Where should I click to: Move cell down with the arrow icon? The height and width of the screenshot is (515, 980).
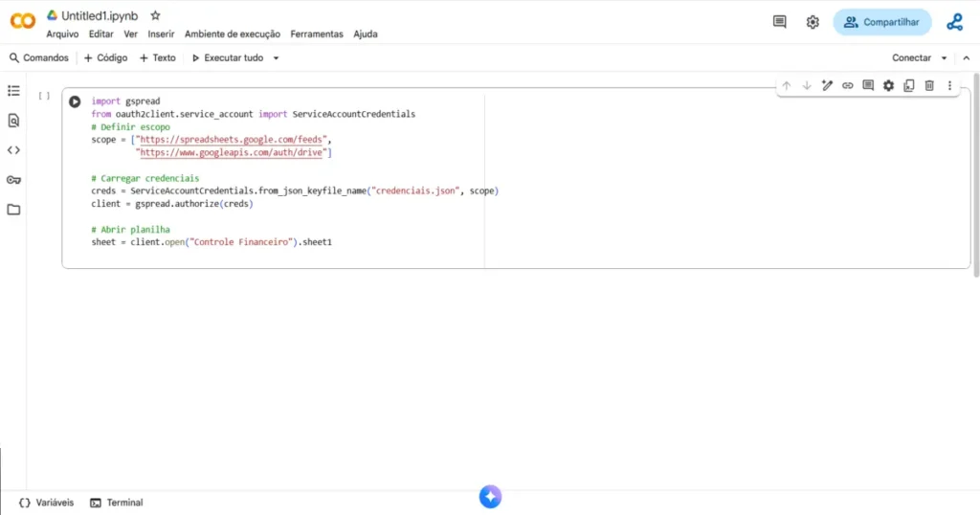point(807,85)
